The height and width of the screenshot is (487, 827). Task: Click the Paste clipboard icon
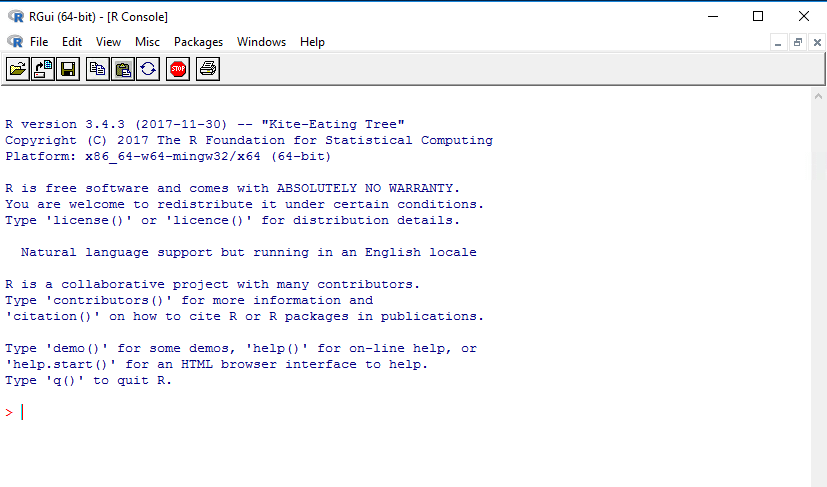click(x=122, y=69)
